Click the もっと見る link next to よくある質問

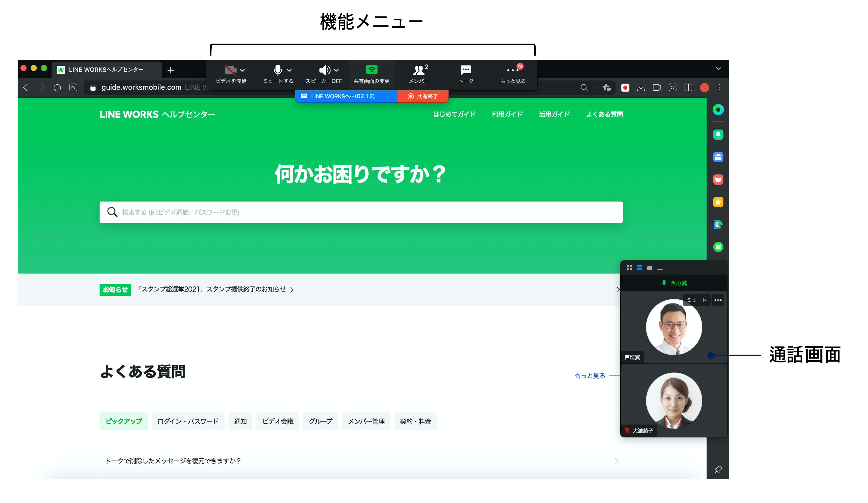(589, 376)
